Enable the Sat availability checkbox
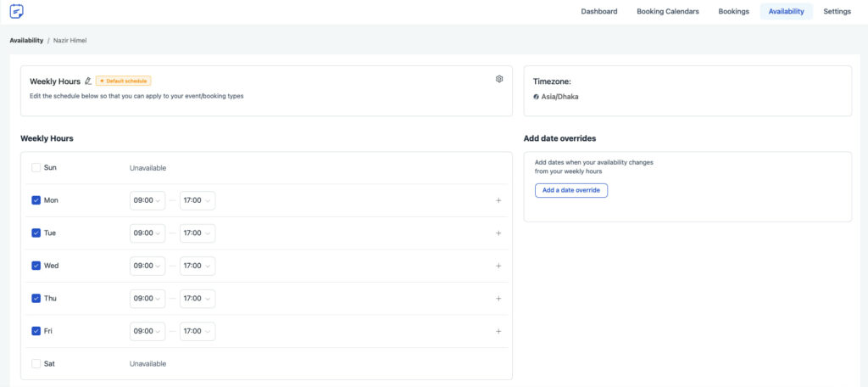The width and height of the screenshot is (868, 387). (36, 364)
